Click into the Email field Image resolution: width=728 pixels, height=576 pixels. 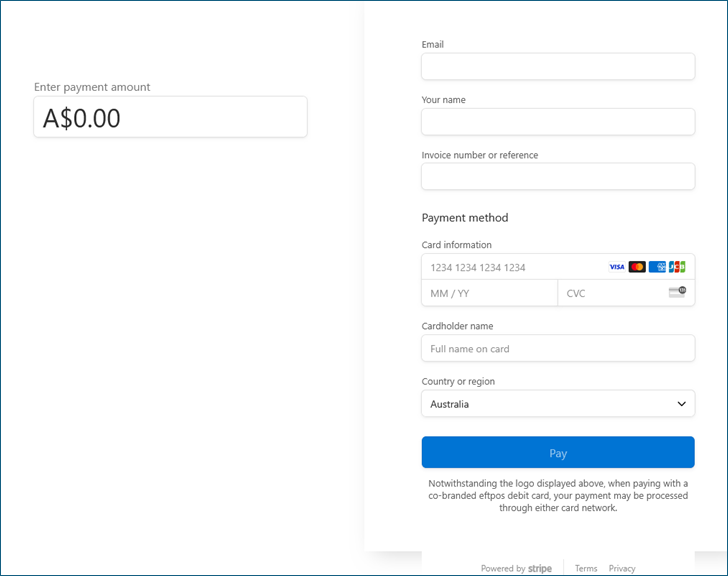tap(557, 67)
